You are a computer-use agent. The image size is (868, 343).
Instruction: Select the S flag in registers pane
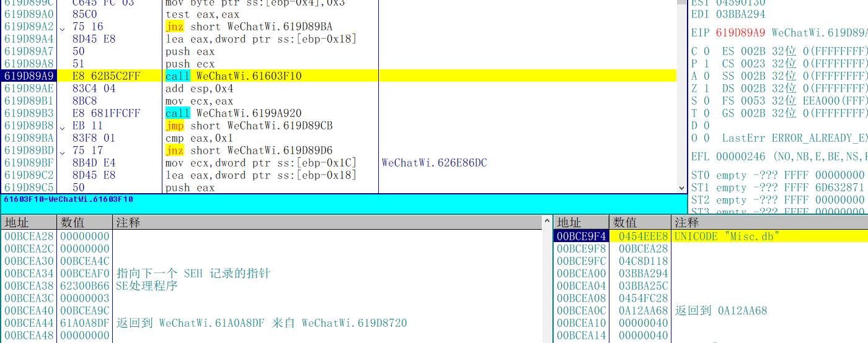pos(700,101)
